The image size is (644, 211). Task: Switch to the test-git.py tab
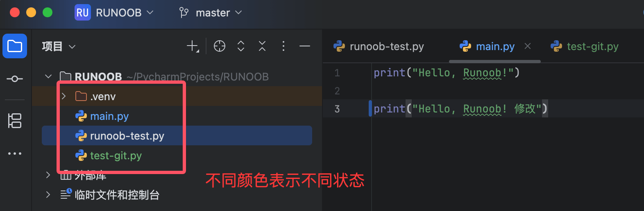click(585, 46)
